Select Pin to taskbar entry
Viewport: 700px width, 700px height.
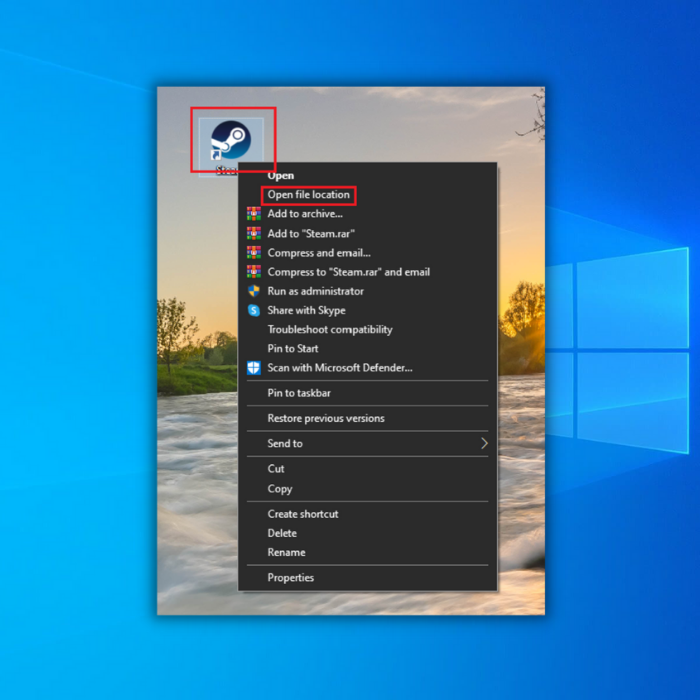298,393
